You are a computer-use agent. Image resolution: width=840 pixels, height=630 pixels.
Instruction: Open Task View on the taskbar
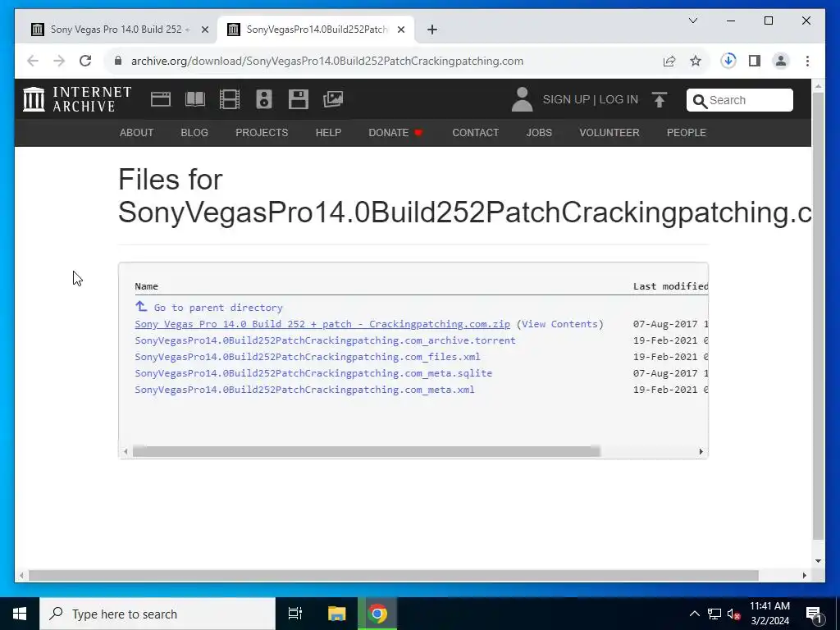pyautogui.click(x=295, y=614)
